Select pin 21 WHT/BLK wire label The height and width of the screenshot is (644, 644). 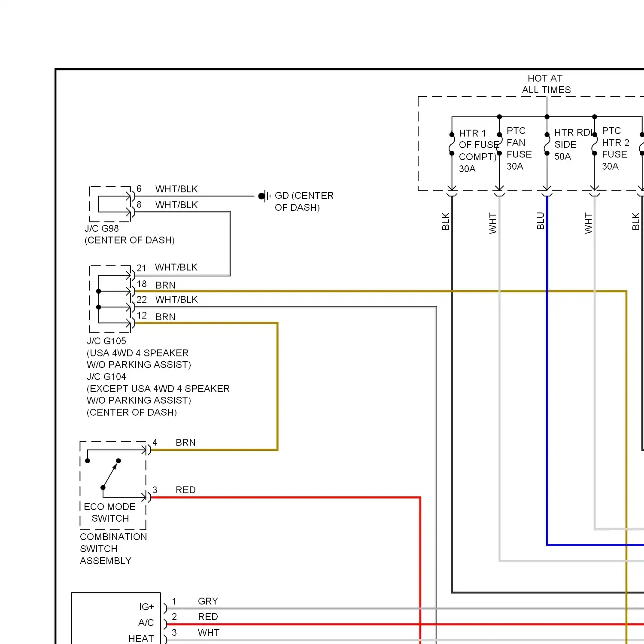click(x=176, y=267)
